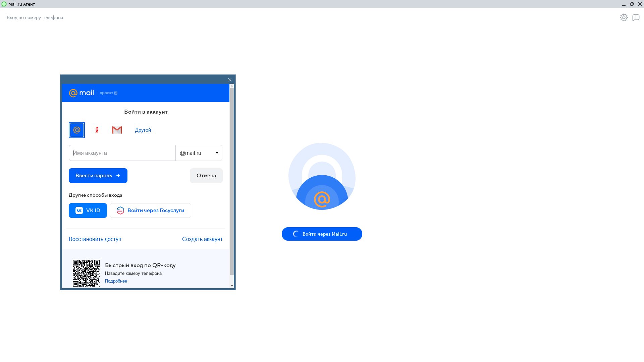Image resolution: width=644 pixels, height=362 pixels.
Task: Choose the Yandex provider icon
Action: click(x=97, y=130)
